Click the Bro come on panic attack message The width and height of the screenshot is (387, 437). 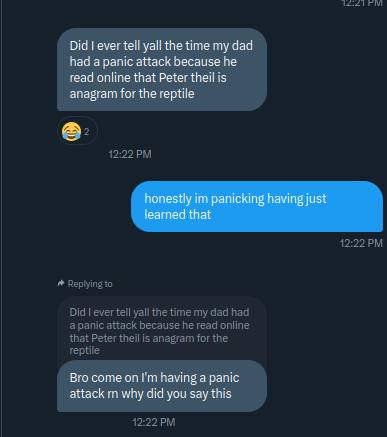click(162, 386)
